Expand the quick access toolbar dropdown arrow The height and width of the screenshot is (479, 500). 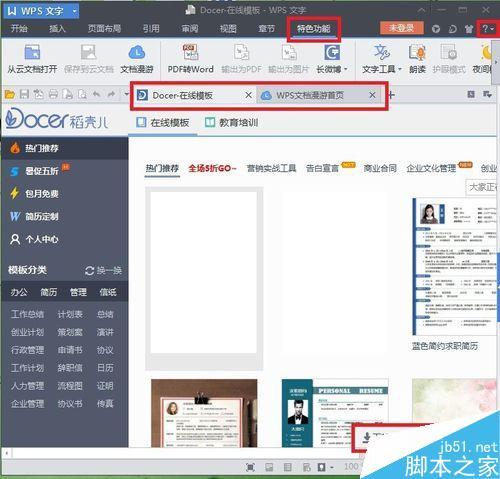pos(126,95)
